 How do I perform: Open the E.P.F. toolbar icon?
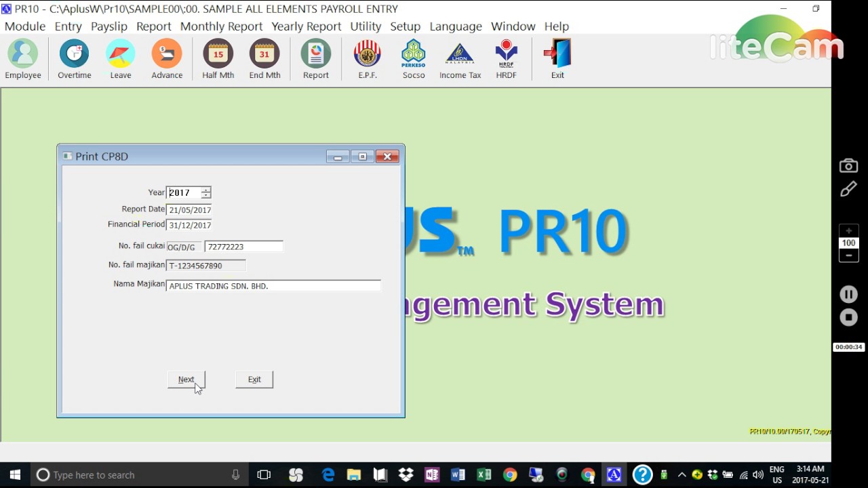(368, 60)
